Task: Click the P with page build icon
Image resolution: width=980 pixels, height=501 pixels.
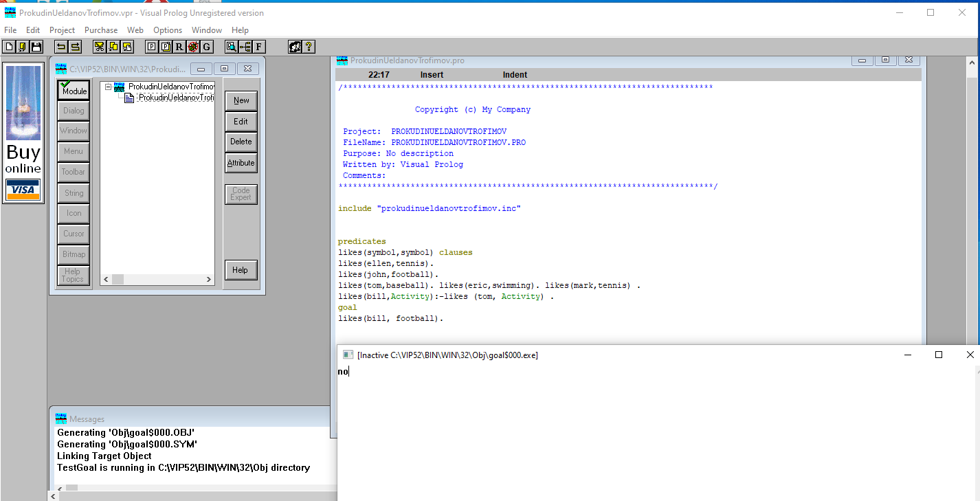Action: [x=166, y=47]
